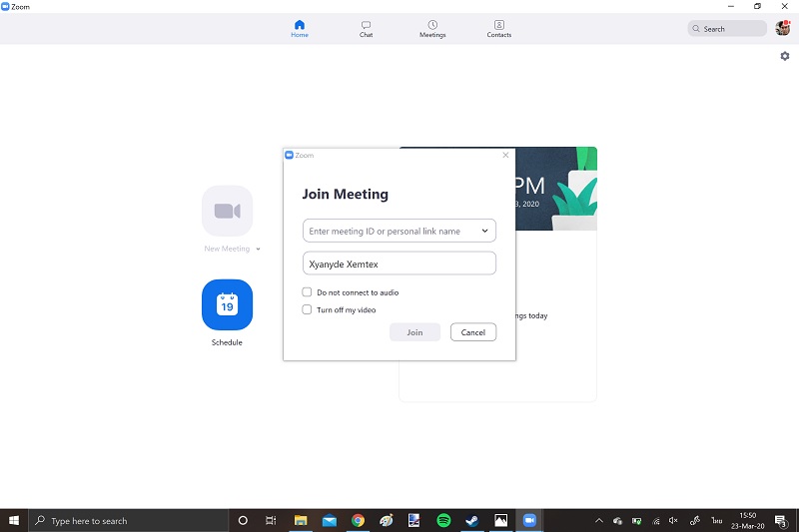The image size is (799, 532).
Task: Open the profile avatar menu
Action: 783,28
